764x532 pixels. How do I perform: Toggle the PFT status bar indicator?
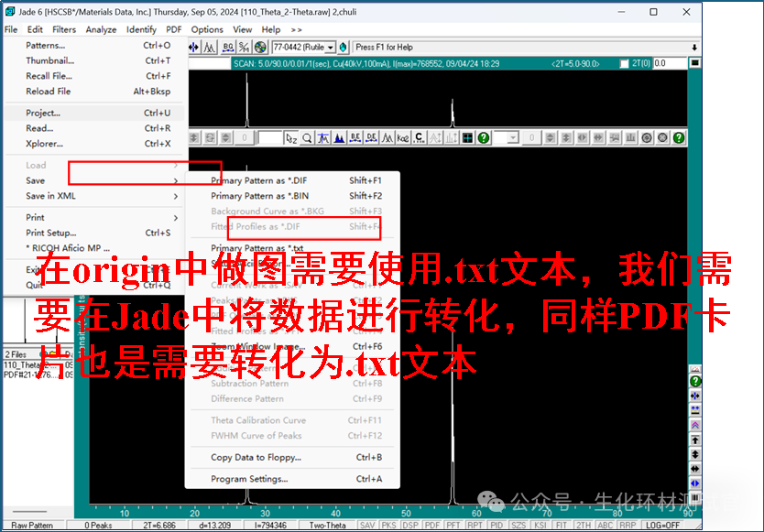click(x=453, y=526)
